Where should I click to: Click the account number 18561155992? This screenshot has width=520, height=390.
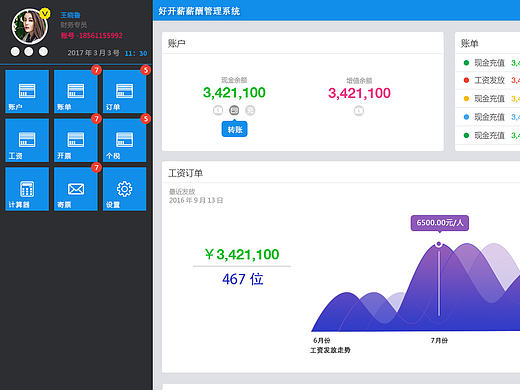point(100,36)
